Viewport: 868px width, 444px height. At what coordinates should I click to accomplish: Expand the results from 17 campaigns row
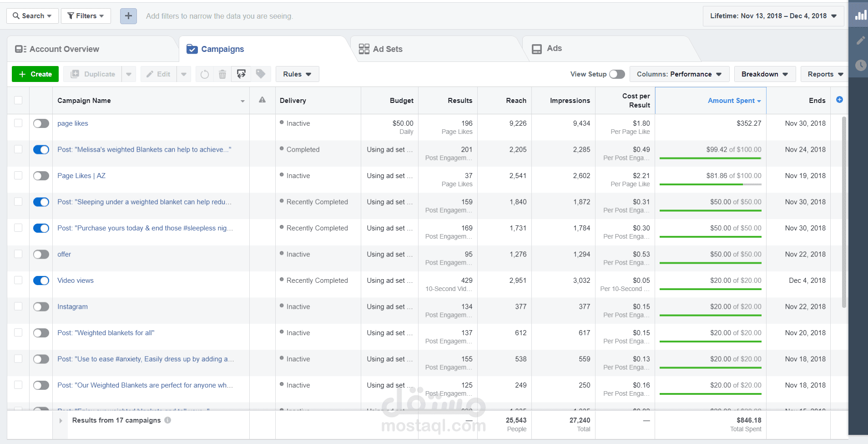click(61, 421)
